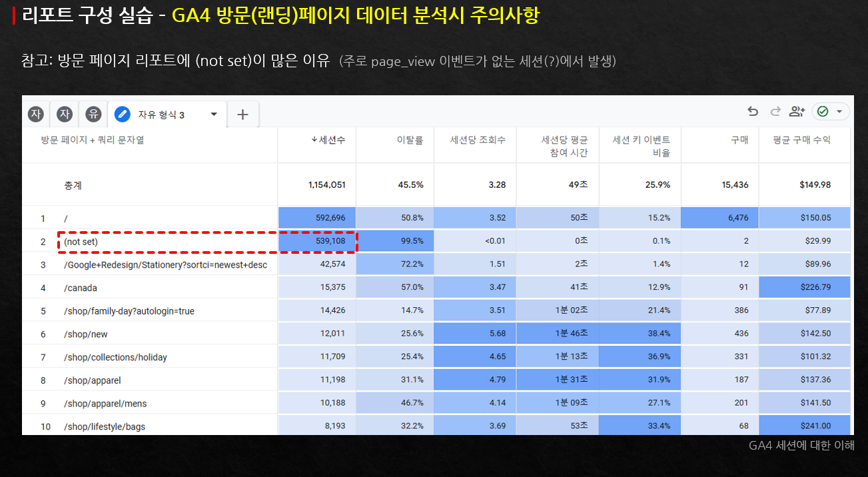Click the blue pencil icon on 자유 형식 3 tab
The height and width of the screenshot is (477, 868).
(x=122, y=114)
